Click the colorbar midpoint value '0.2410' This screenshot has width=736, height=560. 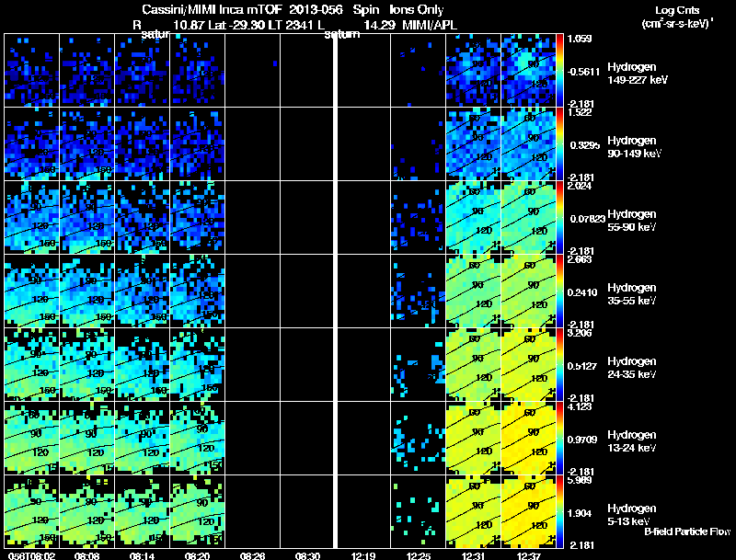pos(583,292)
